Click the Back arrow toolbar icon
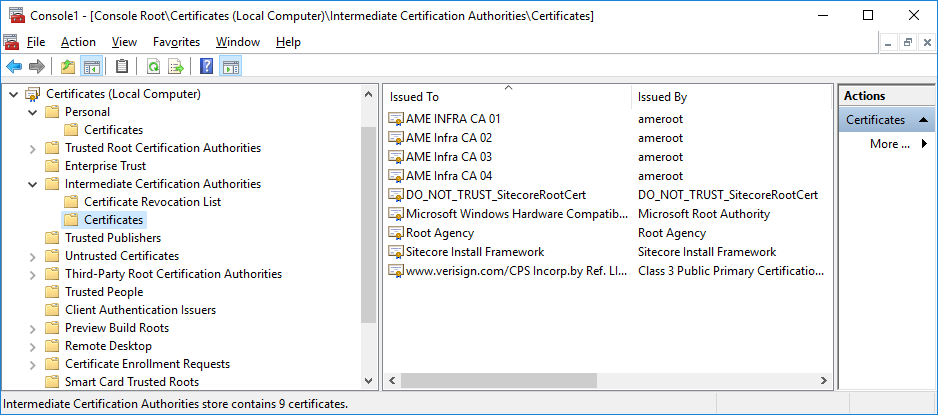 pos(14,67)
